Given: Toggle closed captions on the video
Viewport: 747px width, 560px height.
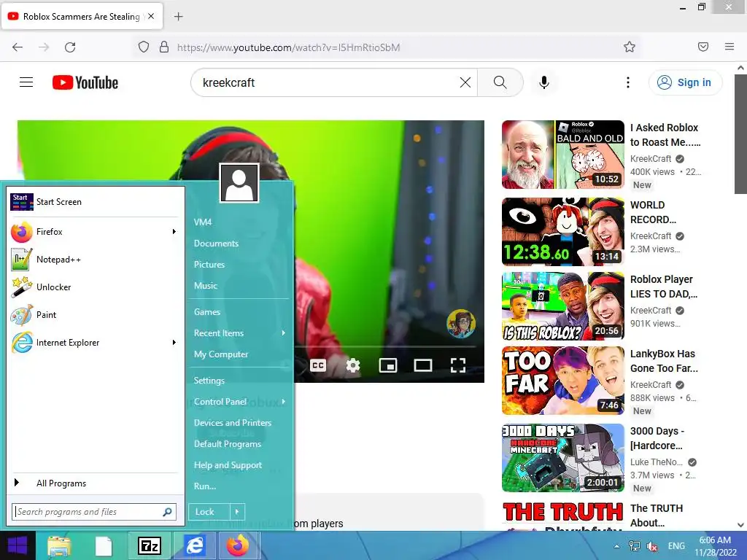Looking at the screenshot, I should tap(318, 365).
